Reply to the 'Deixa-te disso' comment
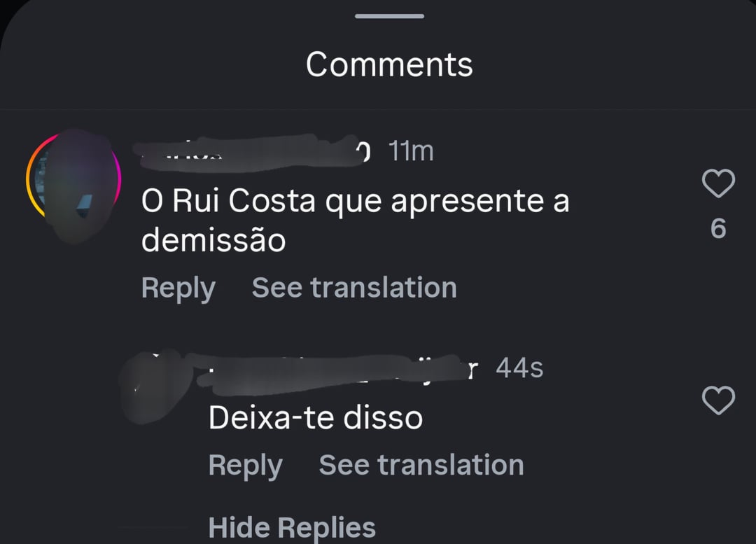756x544 pixels. (x=245, y=466)
